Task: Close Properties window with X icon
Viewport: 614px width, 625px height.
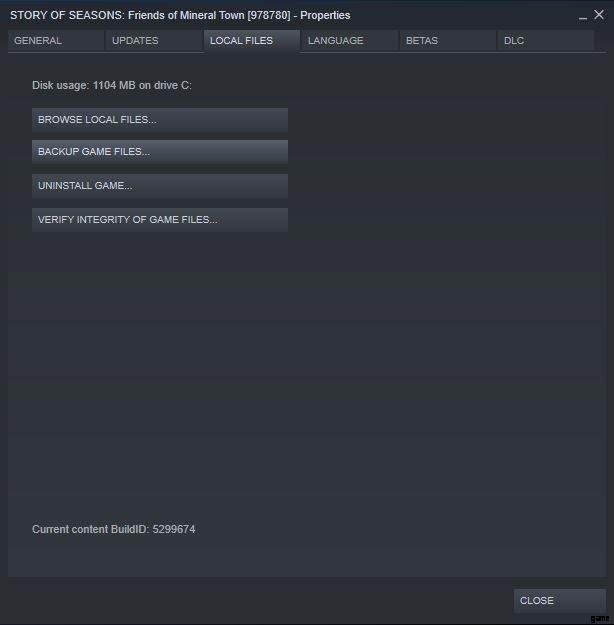Action: (x=598, y=15)
